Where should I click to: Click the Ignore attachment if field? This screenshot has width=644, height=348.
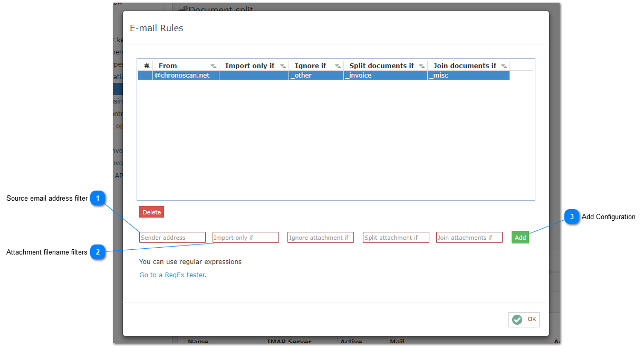pos(320,237)
